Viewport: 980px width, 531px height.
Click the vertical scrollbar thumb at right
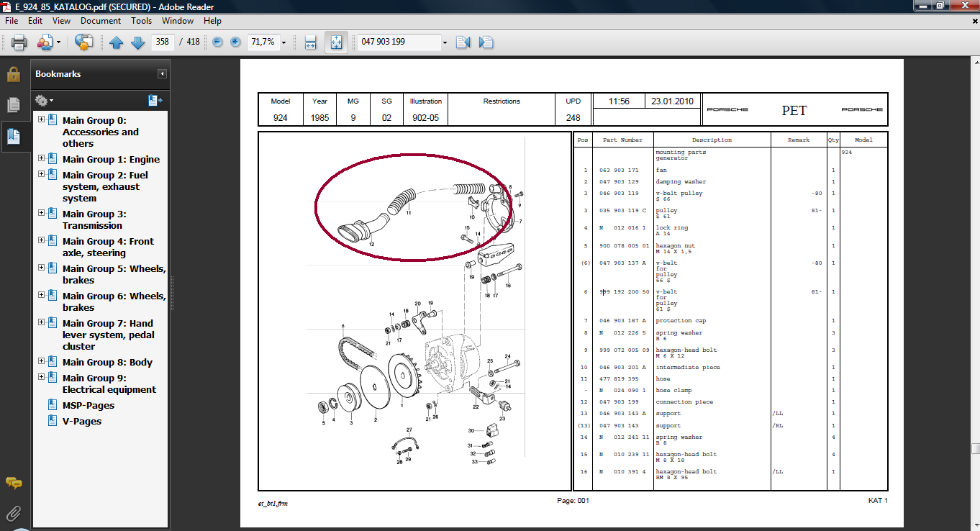[x=974, y=449]
